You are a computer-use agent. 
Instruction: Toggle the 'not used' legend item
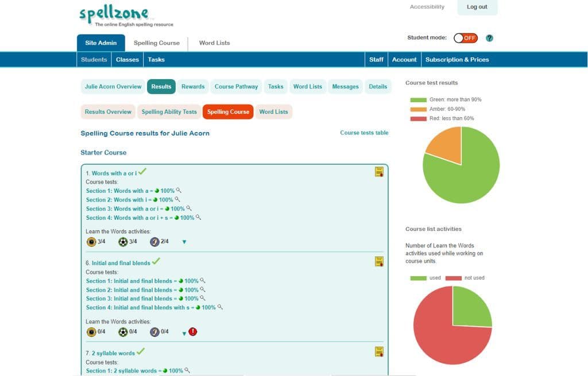453,278
